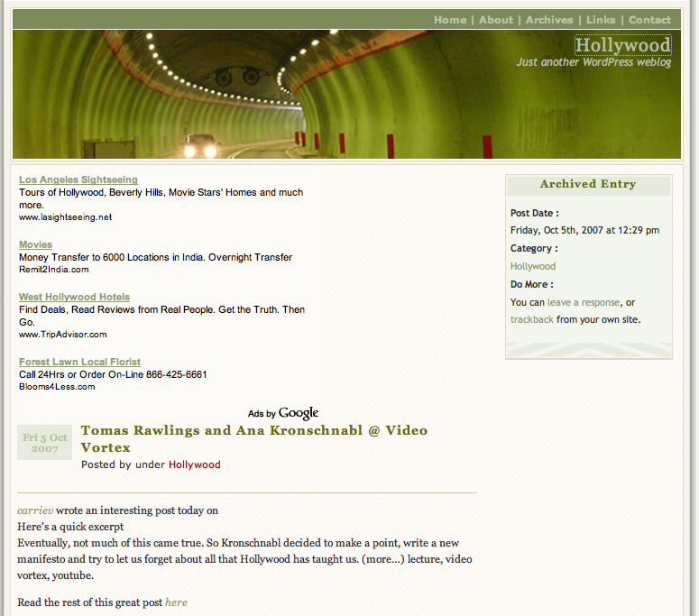Click the tunnel header banner image
This screenshot has height=616, width=699.
click(346, 94)
